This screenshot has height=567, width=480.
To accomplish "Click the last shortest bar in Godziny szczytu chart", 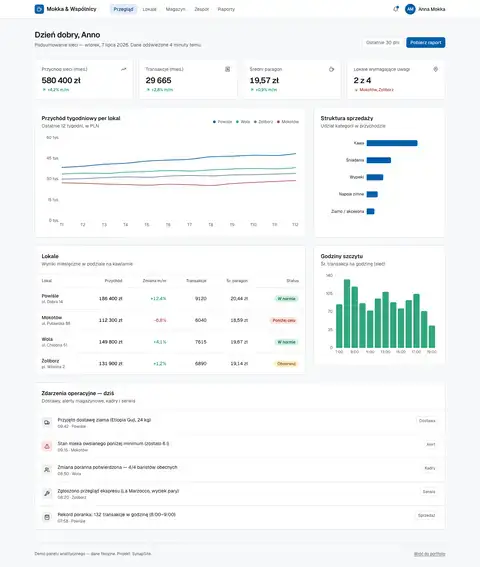I will pyautogui.click(x=432, y=337).
